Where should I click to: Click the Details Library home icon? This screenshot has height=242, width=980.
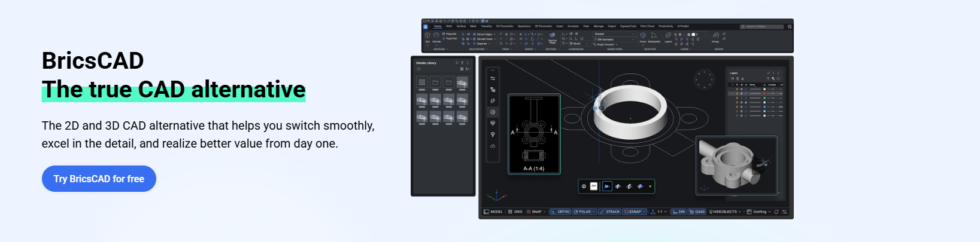point(418,69)
